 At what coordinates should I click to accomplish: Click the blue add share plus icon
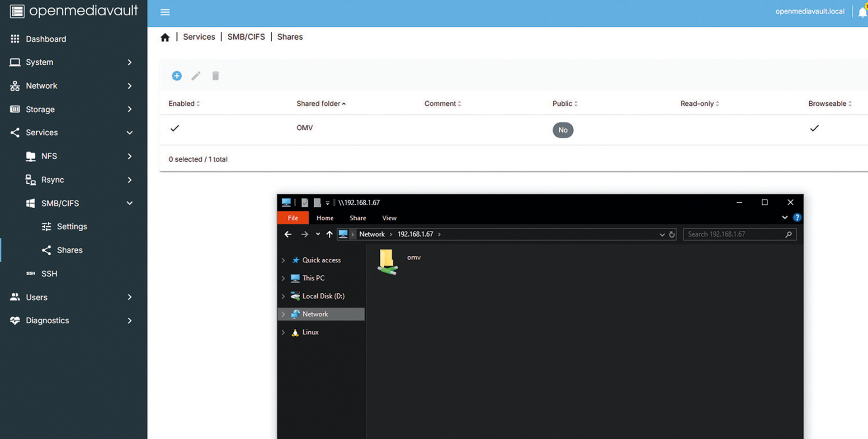click(177, 76)
